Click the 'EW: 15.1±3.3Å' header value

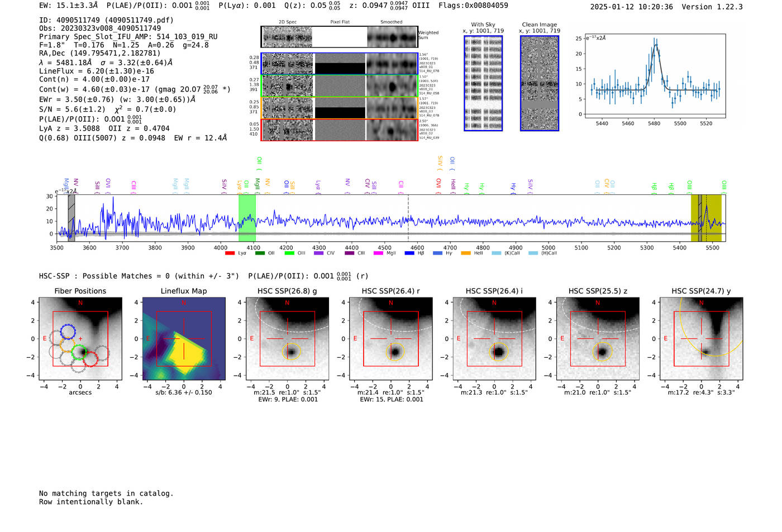point(68,6)
